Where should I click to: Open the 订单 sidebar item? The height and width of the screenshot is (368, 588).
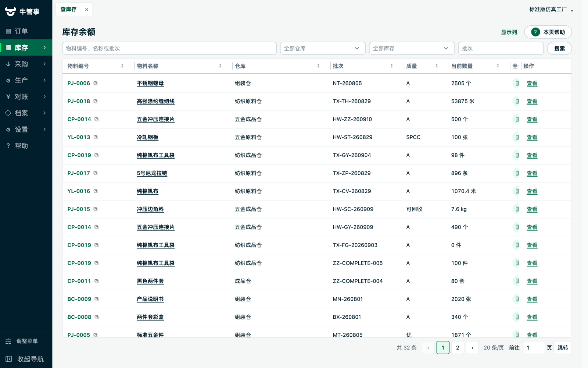pos(26,31)
